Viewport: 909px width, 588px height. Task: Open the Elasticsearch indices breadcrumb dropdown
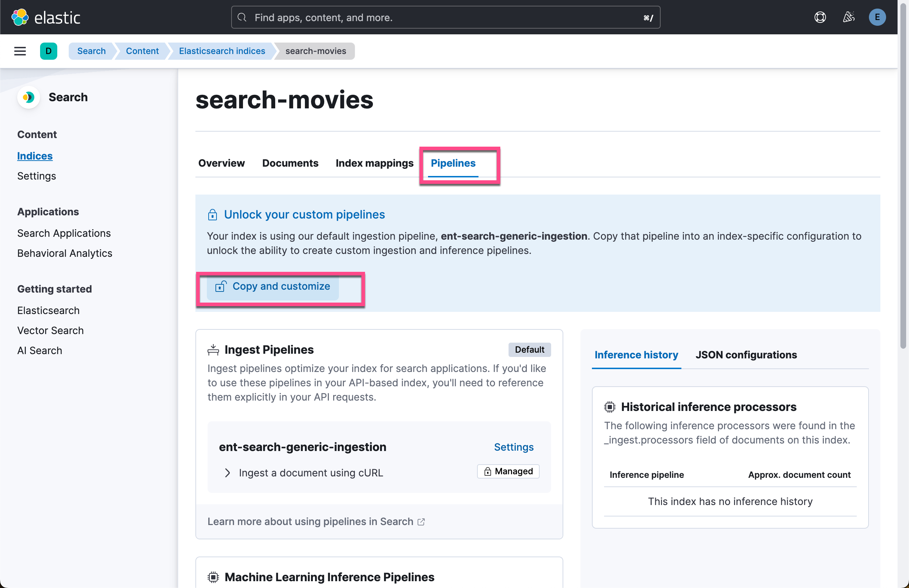[x=222, y=51]
